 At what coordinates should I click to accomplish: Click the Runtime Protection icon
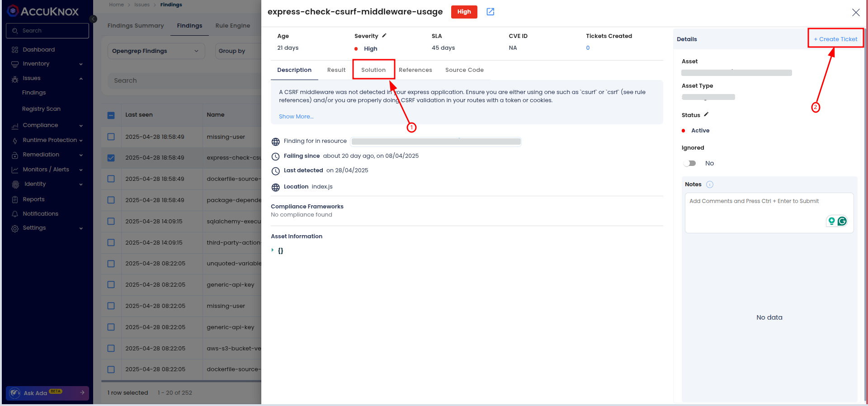(15, 141)
